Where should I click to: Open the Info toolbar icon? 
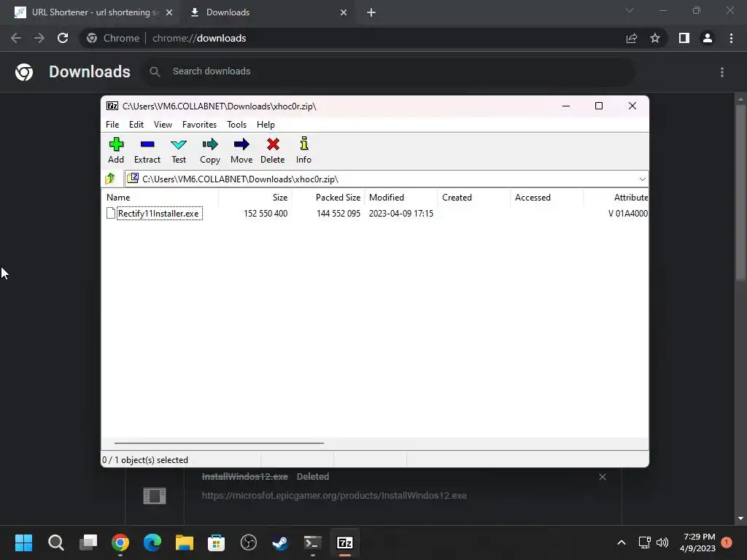point(303,150)
